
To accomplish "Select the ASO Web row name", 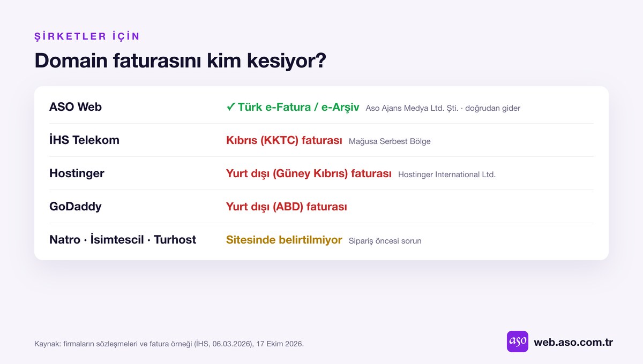I will pos(76,107).
